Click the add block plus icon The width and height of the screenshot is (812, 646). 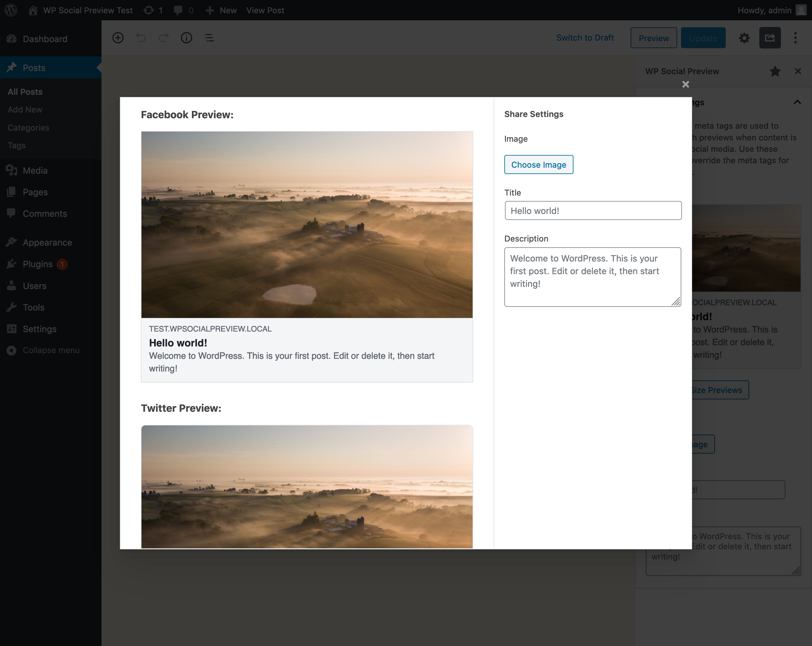118,38
